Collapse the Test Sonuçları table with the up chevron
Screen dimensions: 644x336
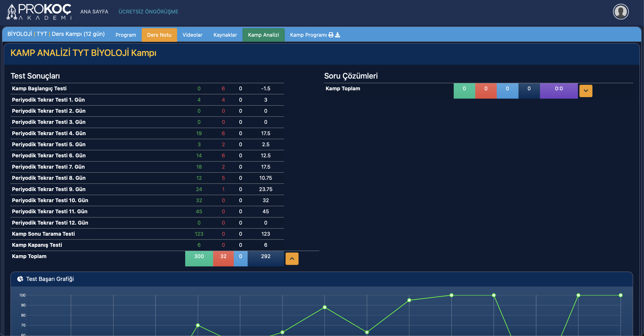tap(292, 258)
